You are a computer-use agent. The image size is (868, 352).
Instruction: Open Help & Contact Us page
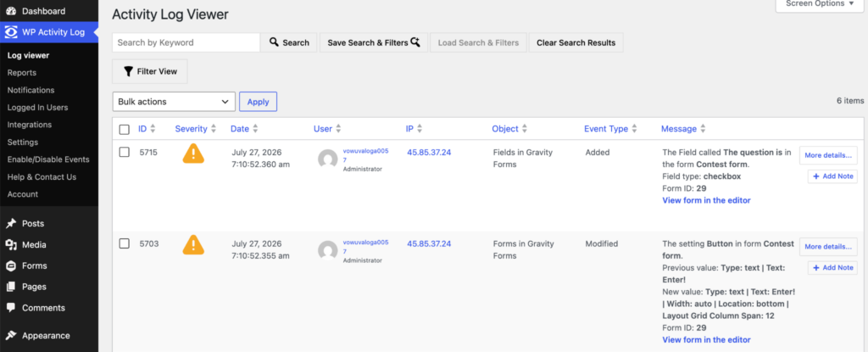click(42, 176)
